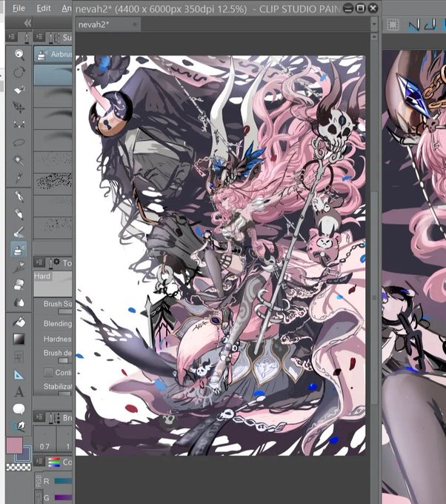Select the Pen tool
The width and height of the screenshot is (446, 504).
[x=19, y=196]
